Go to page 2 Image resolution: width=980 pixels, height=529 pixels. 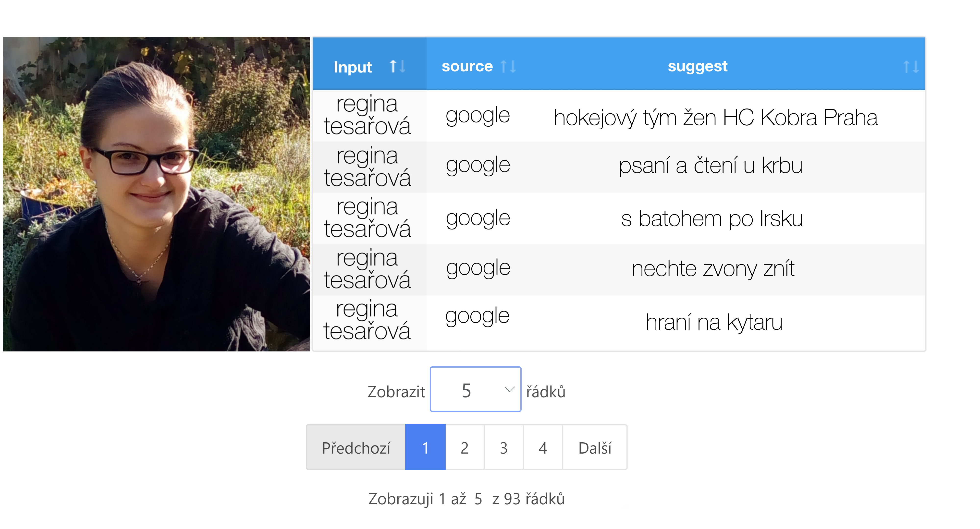[465, 448]
